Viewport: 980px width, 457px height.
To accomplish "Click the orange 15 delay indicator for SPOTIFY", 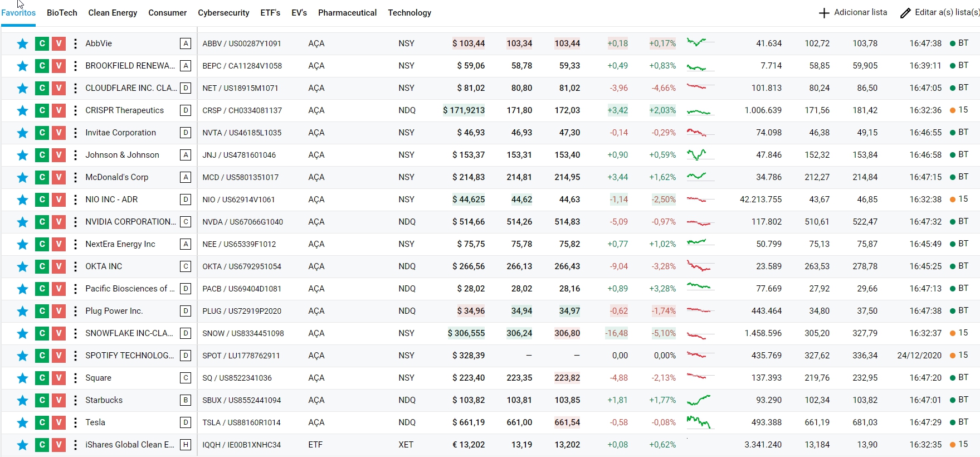I will (x=959, y=355).
